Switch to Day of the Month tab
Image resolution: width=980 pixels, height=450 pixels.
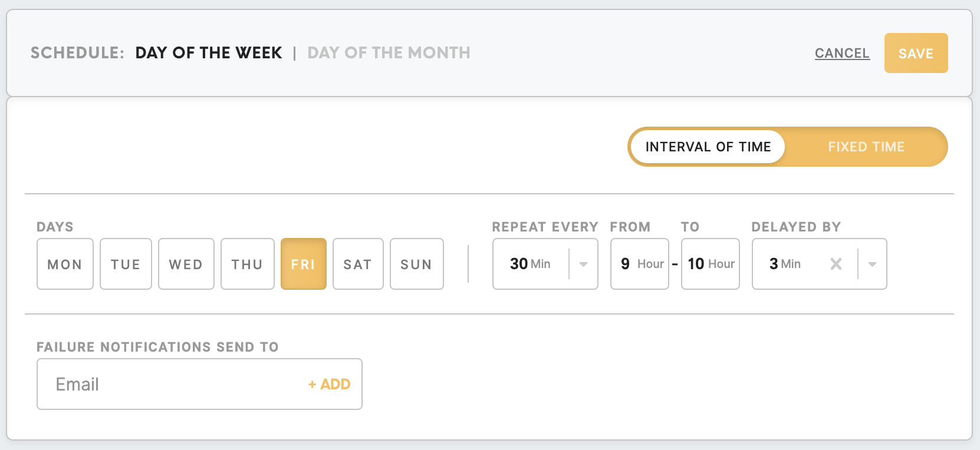coord(389,53)
